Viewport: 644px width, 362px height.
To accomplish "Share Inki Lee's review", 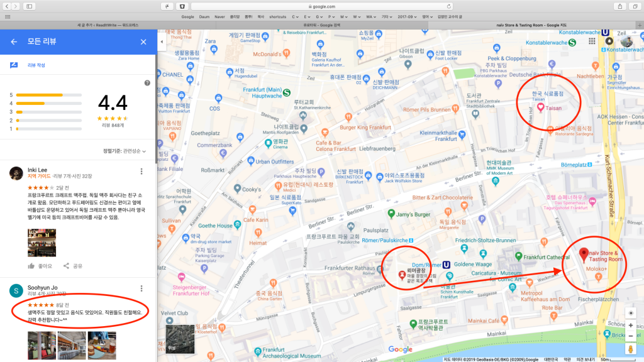I will (x=73, y=266).
